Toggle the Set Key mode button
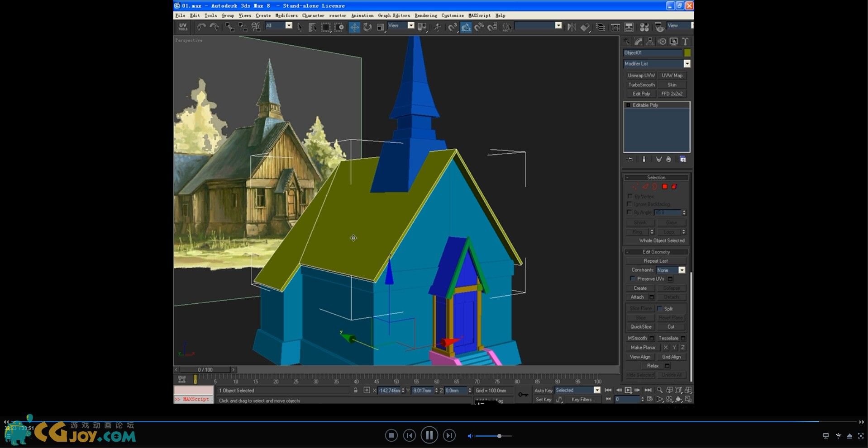 (543, 400)
